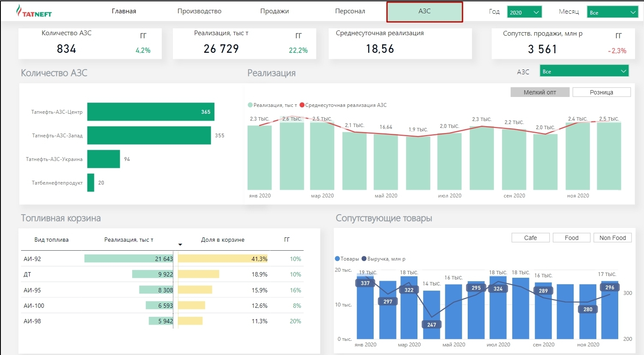
Task: Click the Среднесуточная реализация 18,56 card
Action: click(400, 43)
